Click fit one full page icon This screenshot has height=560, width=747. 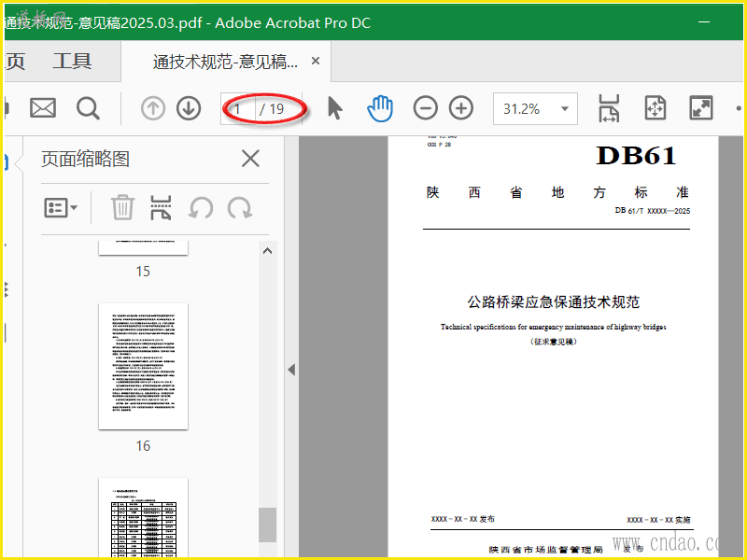click(x=655, y=108)
